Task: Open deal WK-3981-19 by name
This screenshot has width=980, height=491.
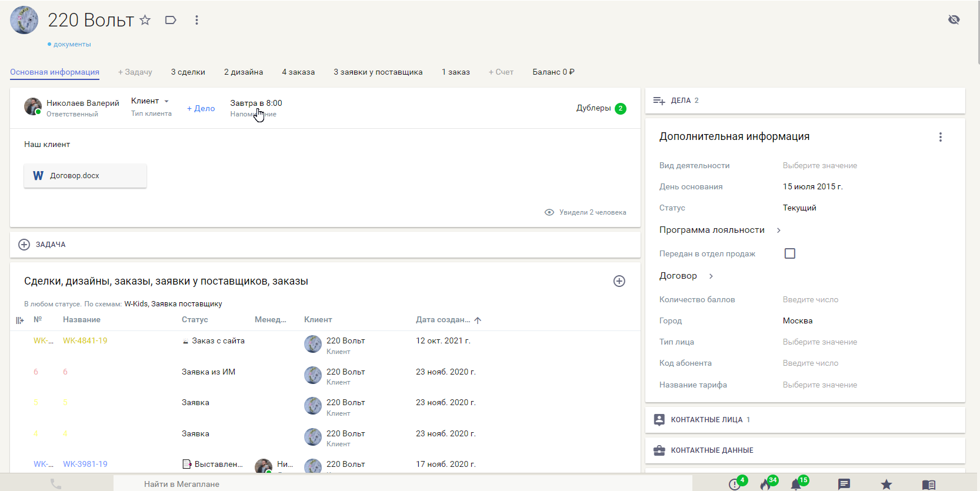Action: pyautogui.click(x=85, y=465)
